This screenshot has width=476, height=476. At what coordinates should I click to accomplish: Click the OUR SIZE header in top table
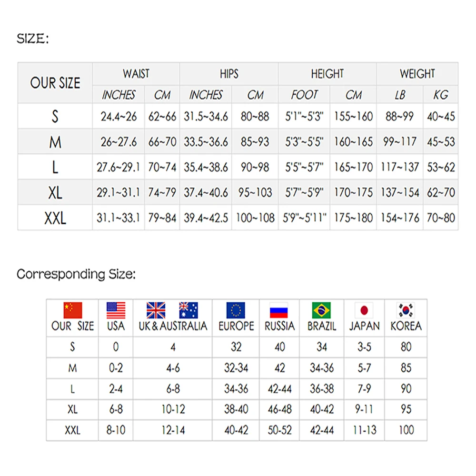(x=55, y=83)
